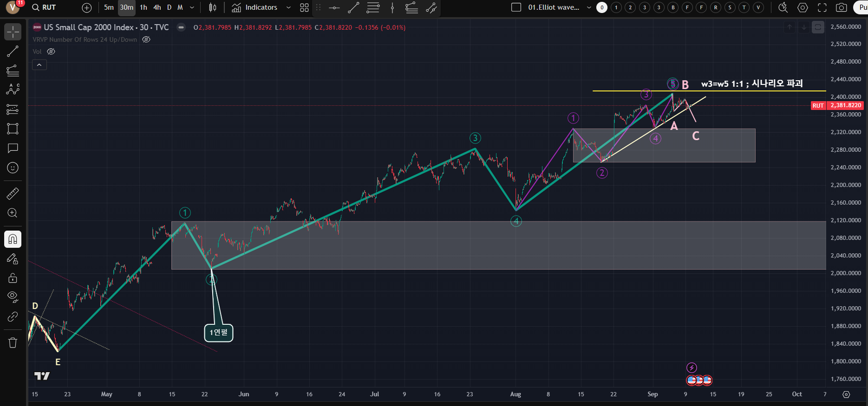868x406 pixels.
Task: Select the zoom in tool
Action: click(13, 213)
